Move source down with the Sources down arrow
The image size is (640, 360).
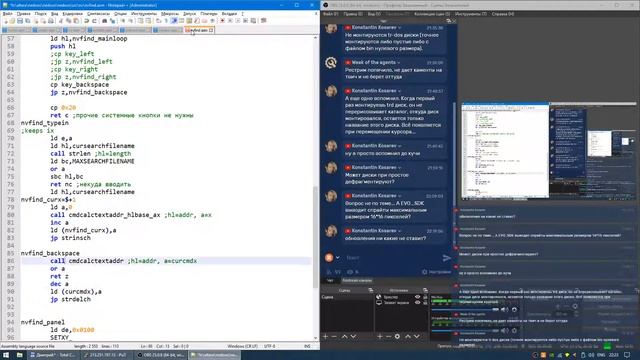click(x=417, y=336)
